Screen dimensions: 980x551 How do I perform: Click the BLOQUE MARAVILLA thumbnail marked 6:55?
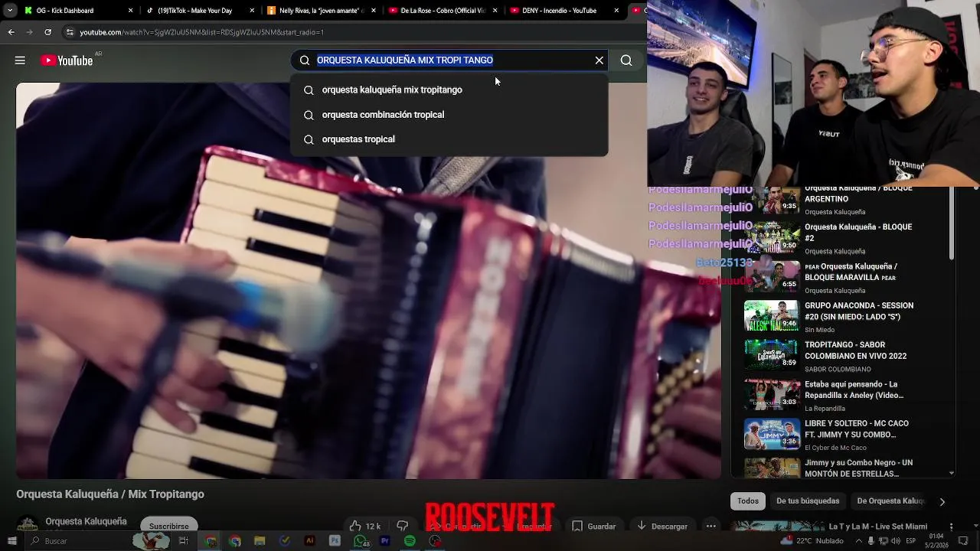(x=772, y=276)
